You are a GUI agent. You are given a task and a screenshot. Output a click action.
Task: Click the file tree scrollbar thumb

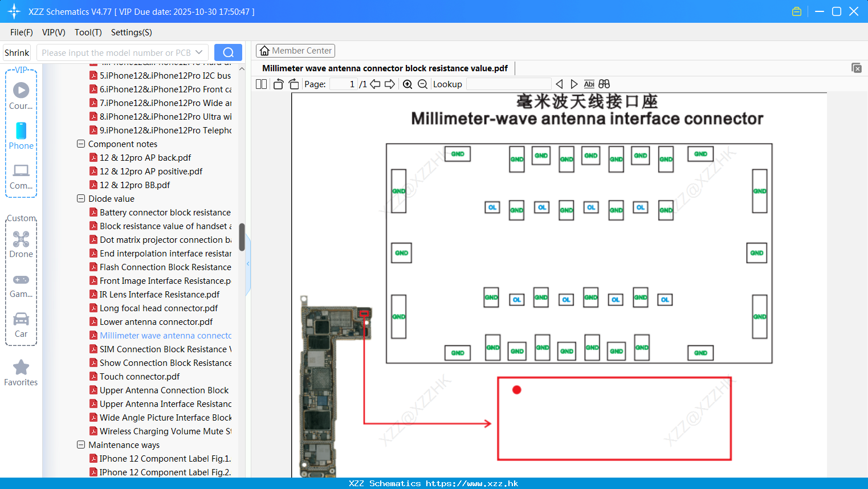coord(242,237)
